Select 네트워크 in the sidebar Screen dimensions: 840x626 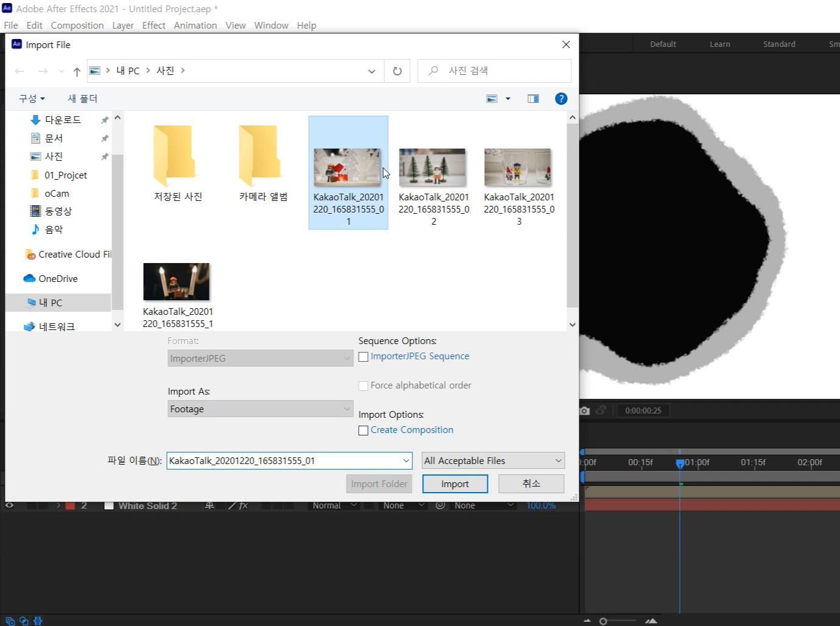pos(57,326)
